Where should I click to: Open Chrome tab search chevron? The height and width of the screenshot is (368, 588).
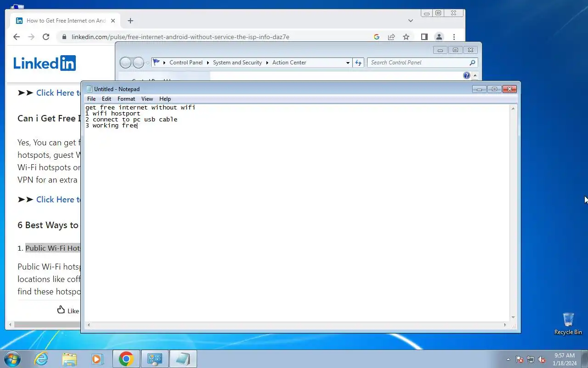411,21
